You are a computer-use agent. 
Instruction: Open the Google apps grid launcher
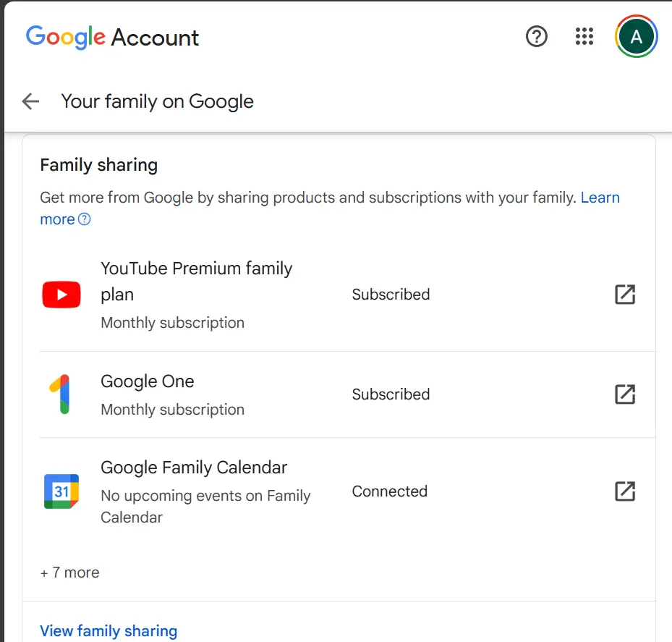584,36
